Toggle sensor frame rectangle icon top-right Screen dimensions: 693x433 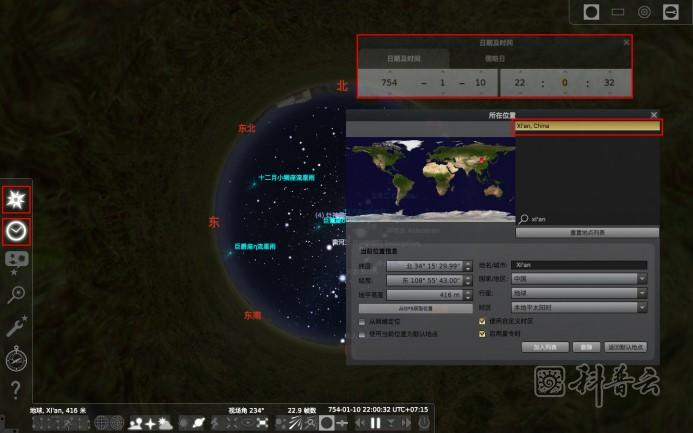(617, 12)
